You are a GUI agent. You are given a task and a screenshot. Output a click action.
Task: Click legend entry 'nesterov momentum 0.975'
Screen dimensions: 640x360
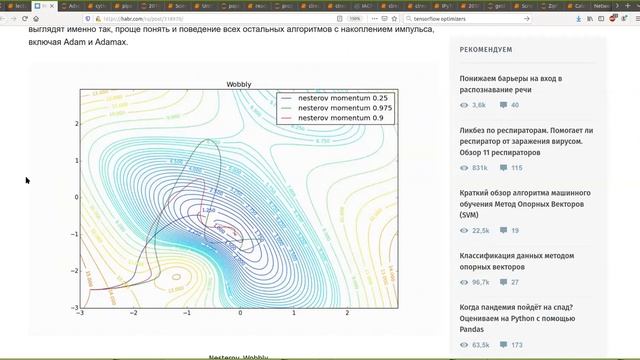click(x=345, y=108)
